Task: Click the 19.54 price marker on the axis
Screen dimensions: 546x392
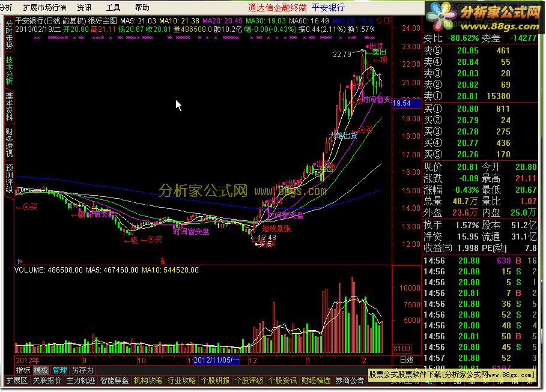Action: 406,103
